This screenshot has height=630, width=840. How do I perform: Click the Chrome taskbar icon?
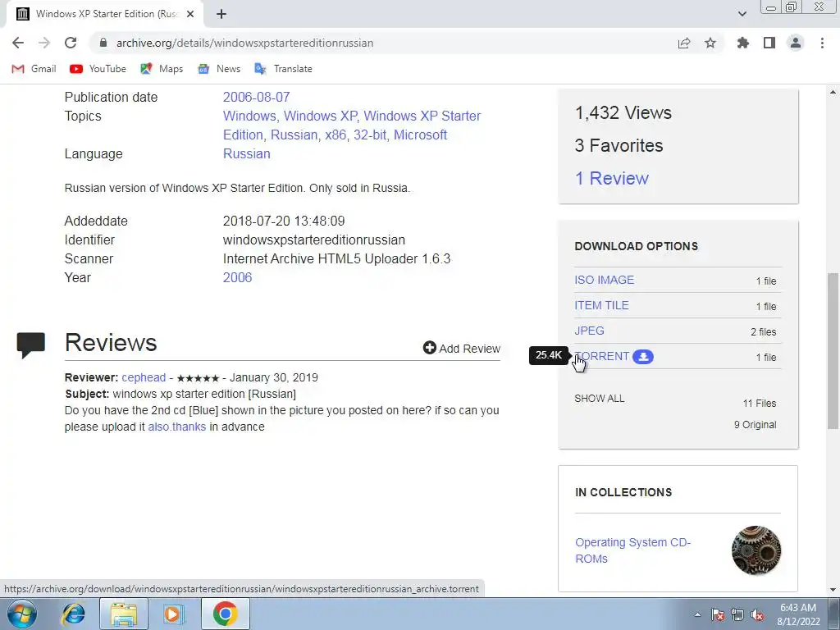[x=225, y=614]
